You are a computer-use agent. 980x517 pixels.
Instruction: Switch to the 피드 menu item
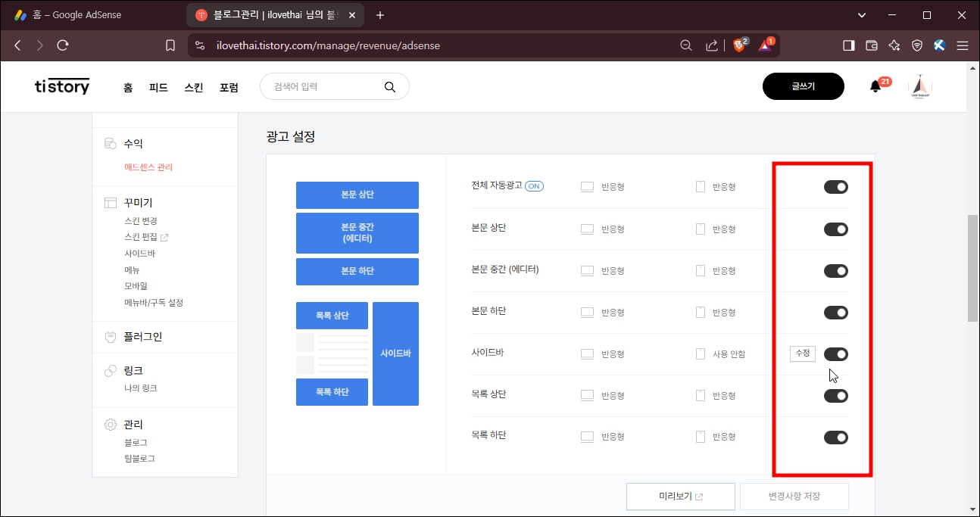(158, 87)
